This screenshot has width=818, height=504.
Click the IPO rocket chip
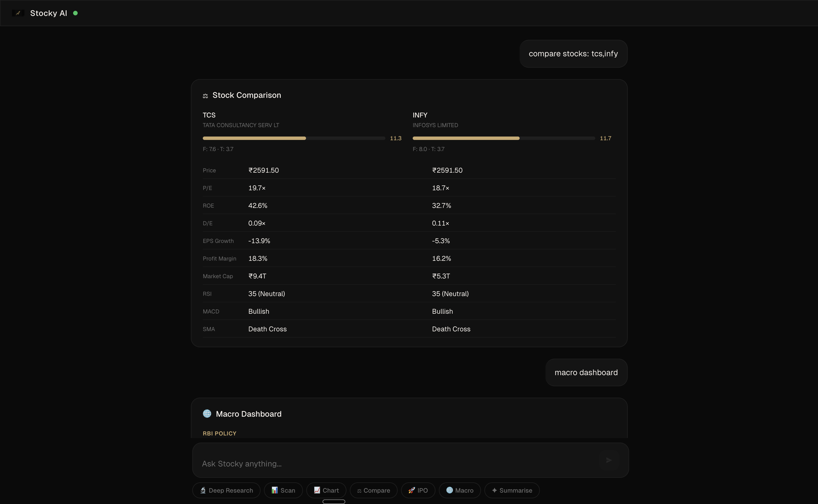click(418, 490)
